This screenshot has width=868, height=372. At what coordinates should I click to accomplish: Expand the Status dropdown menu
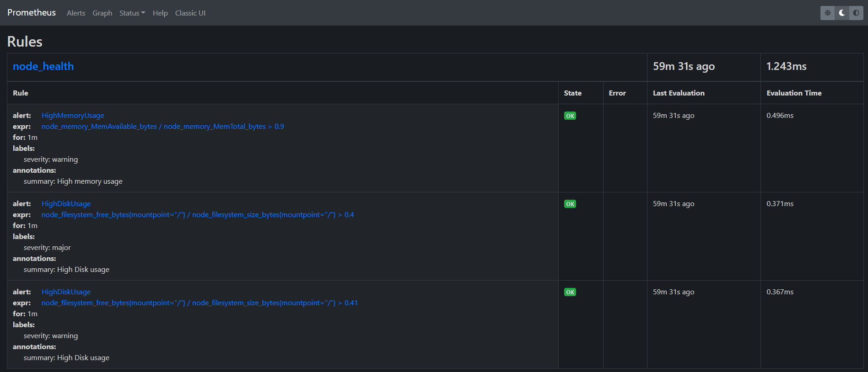(x=132, y=13)
